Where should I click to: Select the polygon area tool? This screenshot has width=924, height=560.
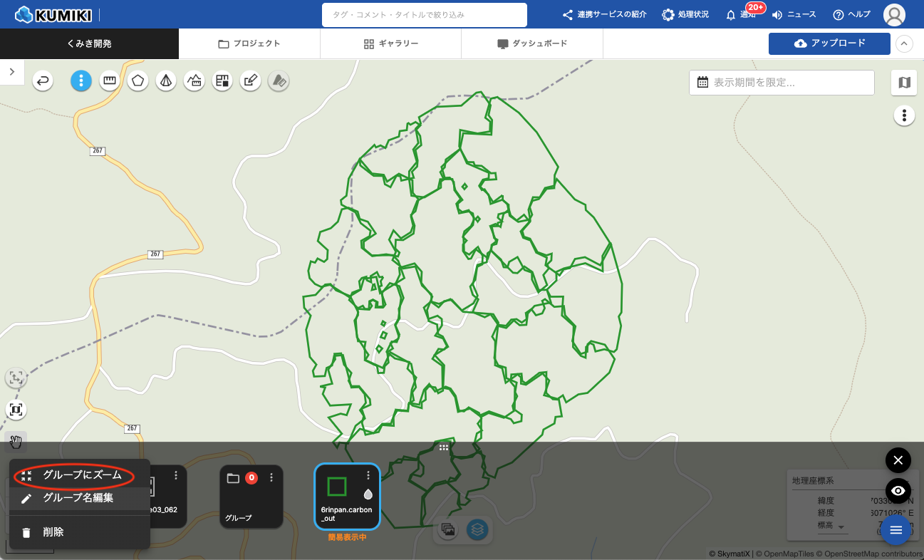coord(137,81)
